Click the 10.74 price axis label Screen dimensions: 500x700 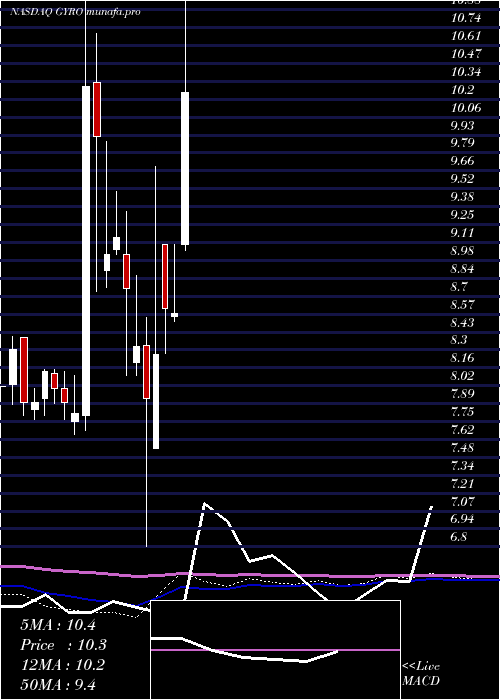click(467, 18)
